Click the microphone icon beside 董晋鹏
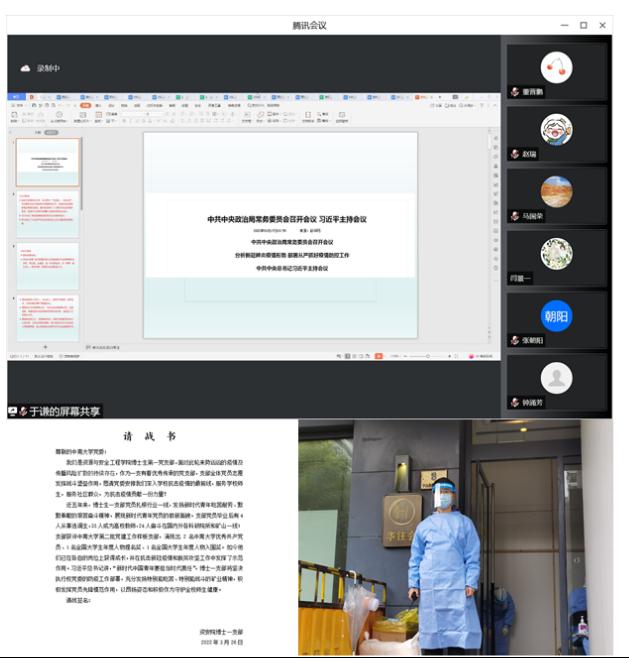This screenshot has height=658, width=629. pos(514,91)
